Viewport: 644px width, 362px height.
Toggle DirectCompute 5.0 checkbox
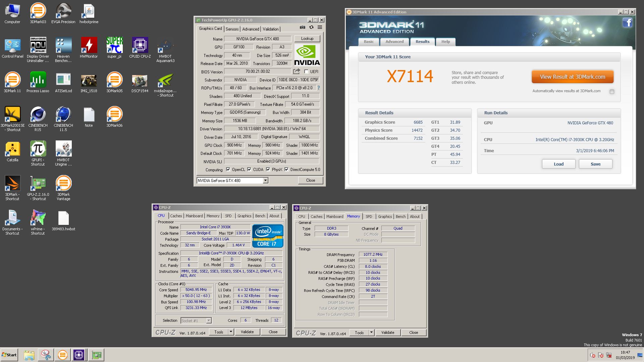286,170
